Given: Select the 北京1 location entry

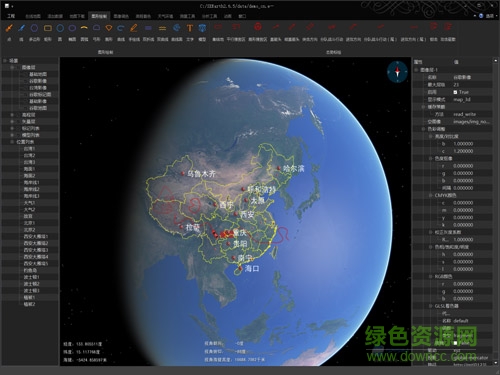Looking at the screenshot, I should tap(29, 223).
